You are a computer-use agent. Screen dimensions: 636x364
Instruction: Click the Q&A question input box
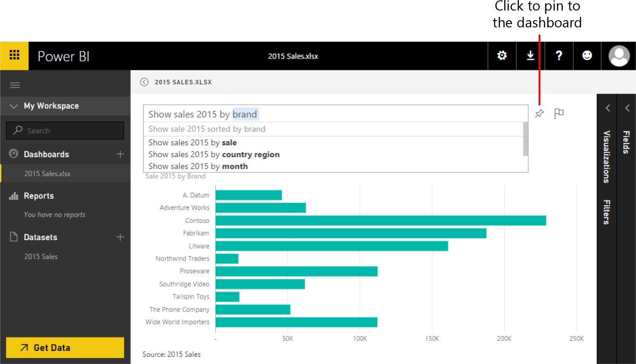pos(336,114)
